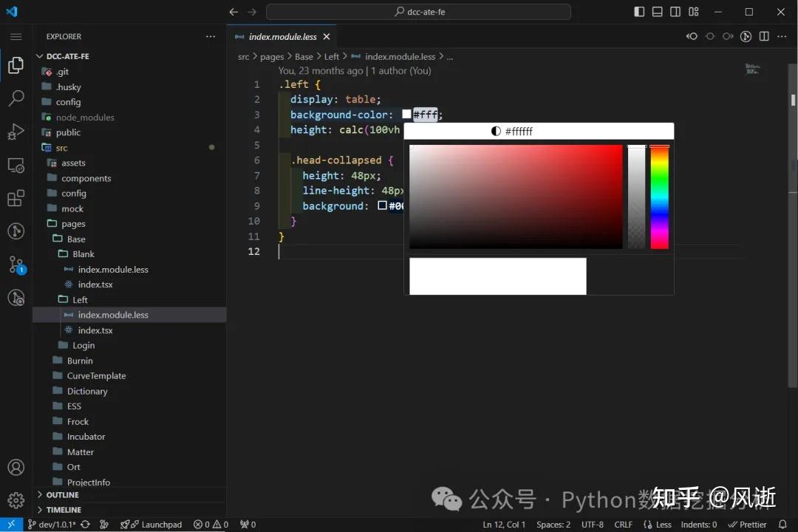The width and height of the screenshot is (798, 532).
Task: Select the index.module.less editor tab
Action: click(x=282, y=37)
